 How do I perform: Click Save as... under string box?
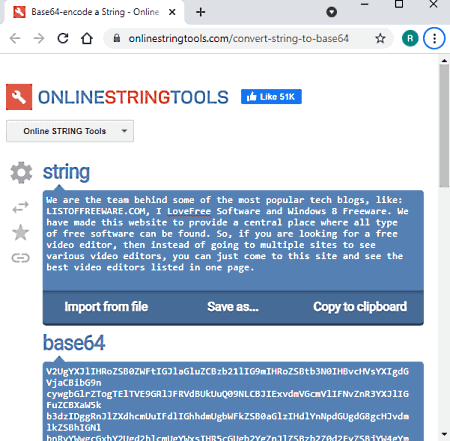(233, 307)
